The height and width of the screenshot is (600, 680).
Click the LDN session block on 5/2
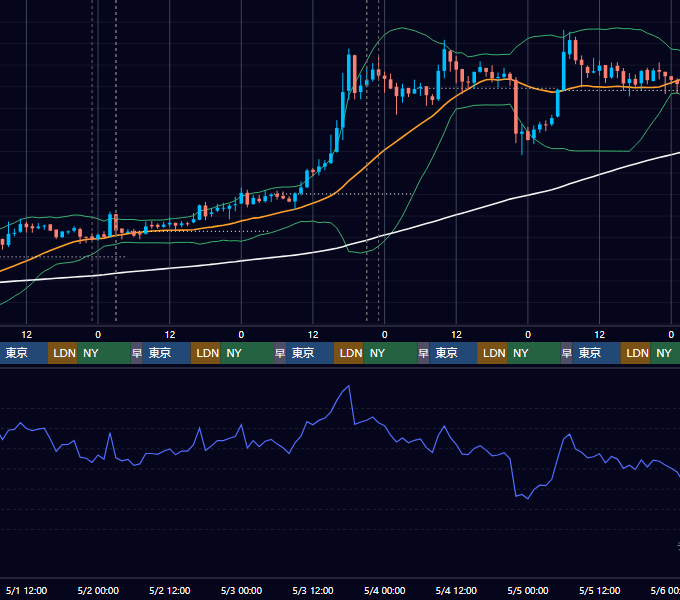[x=206, y=353]
